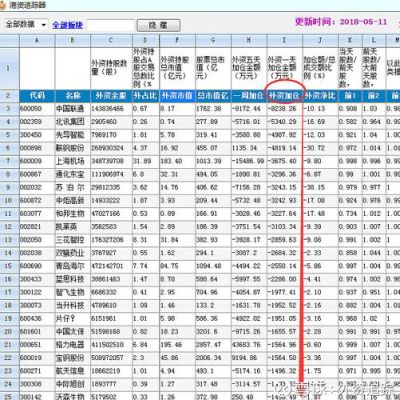Select row header 3
This screenshot has height=400, width=400.
coord(9,109)
